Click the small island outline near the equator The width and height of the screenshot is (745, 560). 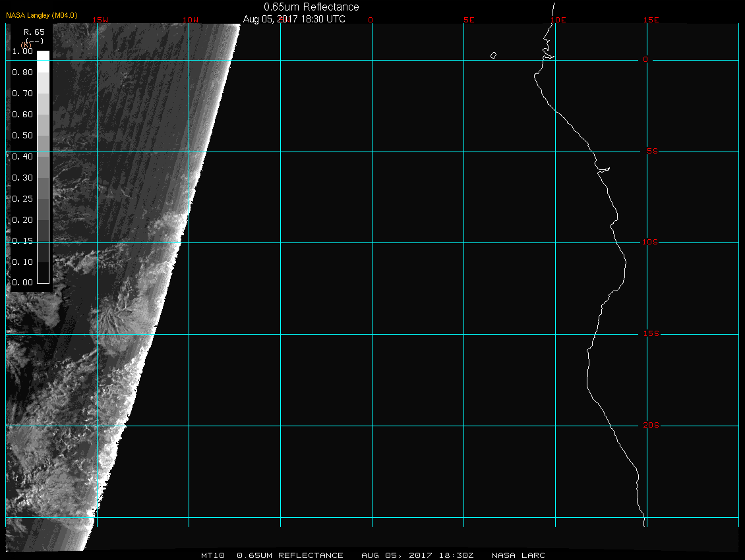(493, 55)
